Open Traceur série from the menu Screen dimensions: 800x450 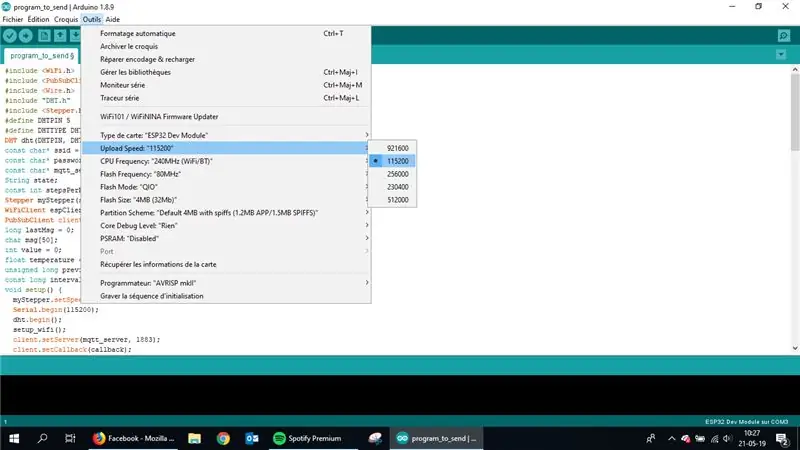[226, 98]
